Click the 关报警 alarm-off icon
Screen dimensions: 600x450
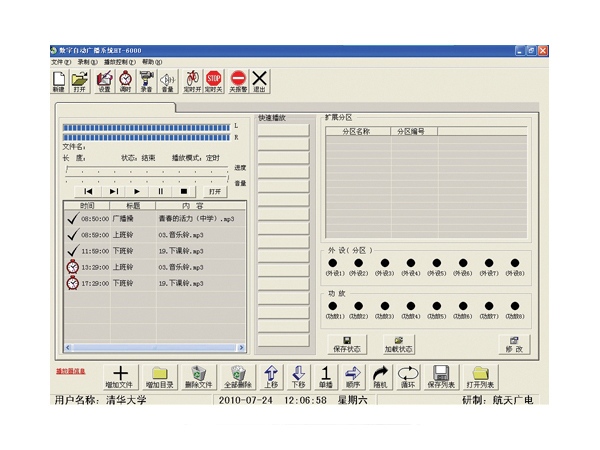[238, 80]
